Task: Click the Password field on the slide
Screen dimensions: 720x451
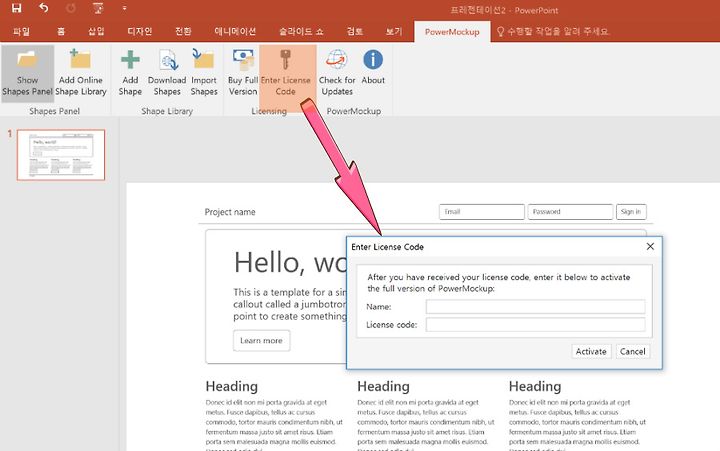Action: tap(570, 212)
